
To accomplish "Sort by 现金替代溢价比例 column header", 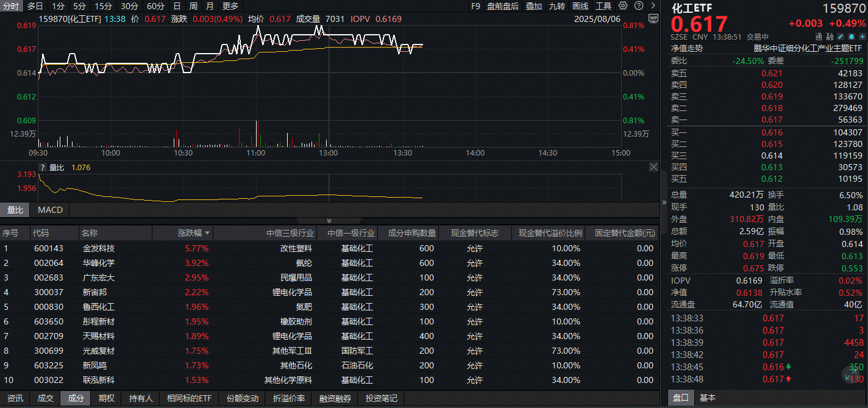I will 549,233.
